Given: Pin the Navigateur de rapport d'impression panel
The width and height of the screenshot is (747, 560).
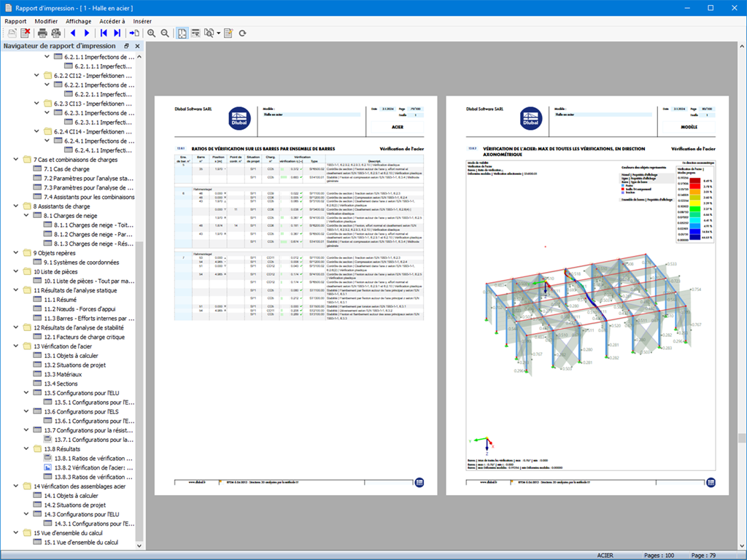Looking at the screenshot, I should (x=126, y=45).
